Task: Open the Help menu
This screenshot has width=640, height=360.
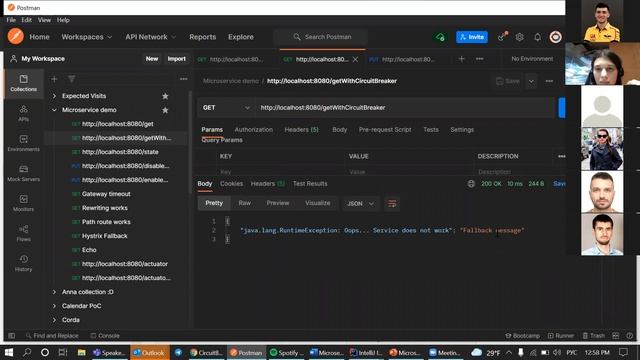Action: [63, 20]
